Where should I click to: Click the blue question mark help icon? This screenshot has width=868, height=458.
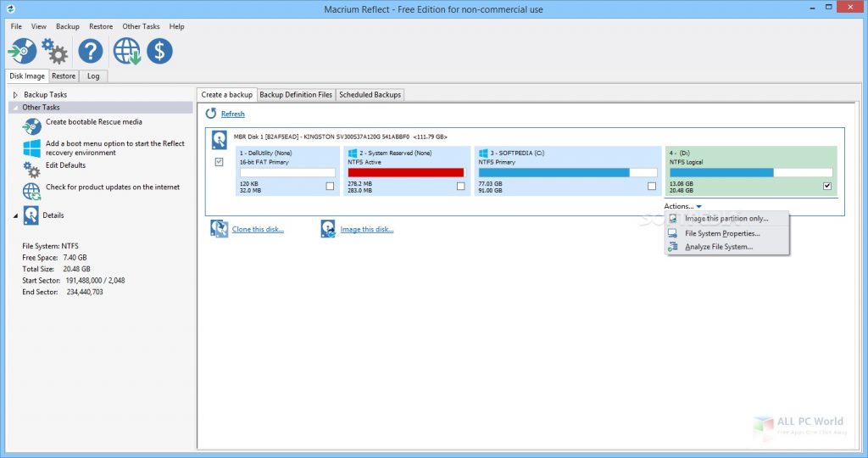[x=90, y=51]
